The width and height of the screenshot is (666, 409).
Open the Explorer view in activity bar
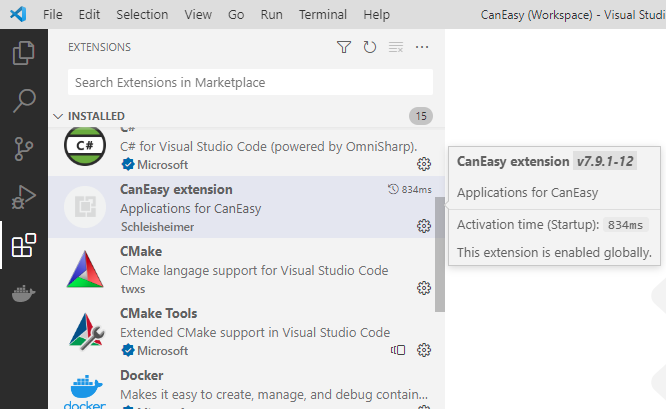point(24,53)
